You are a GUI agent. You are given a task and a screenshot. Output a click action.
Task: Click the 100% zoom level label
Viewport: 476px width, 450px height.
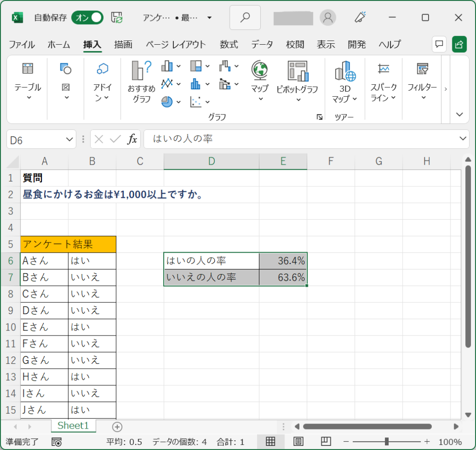[x=450, y=442]
